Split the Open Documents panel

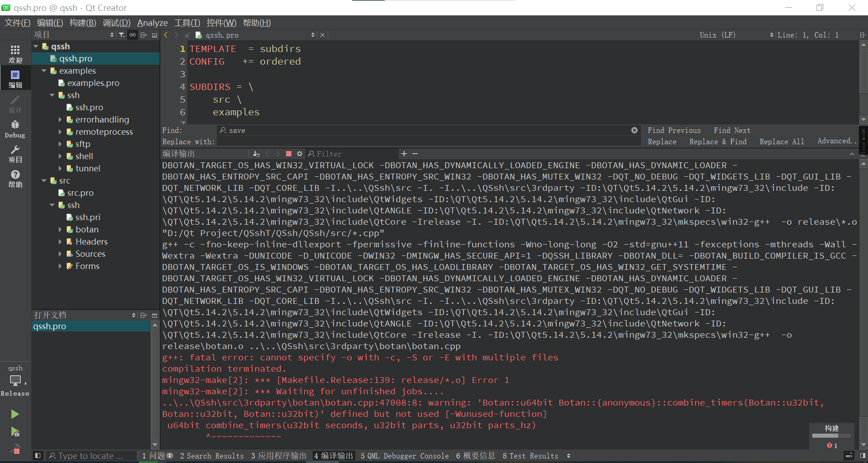[x=144, y=315]
